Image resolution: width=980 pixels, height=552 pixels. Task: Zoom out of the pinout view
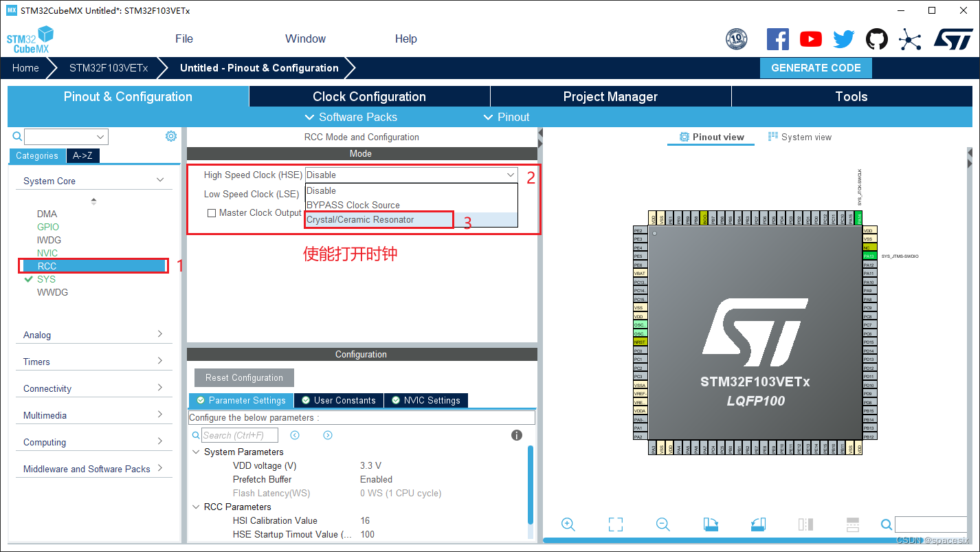663,525
